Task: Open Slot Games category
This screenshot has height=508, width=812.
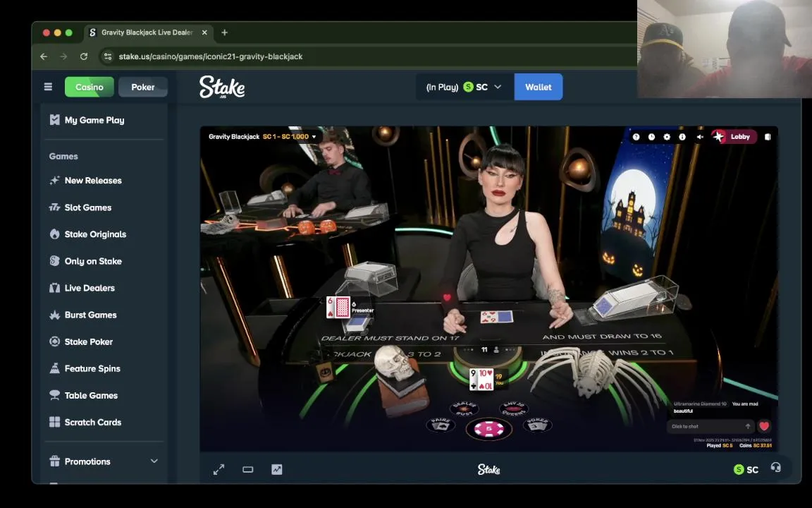Action: tap(105, 207)
